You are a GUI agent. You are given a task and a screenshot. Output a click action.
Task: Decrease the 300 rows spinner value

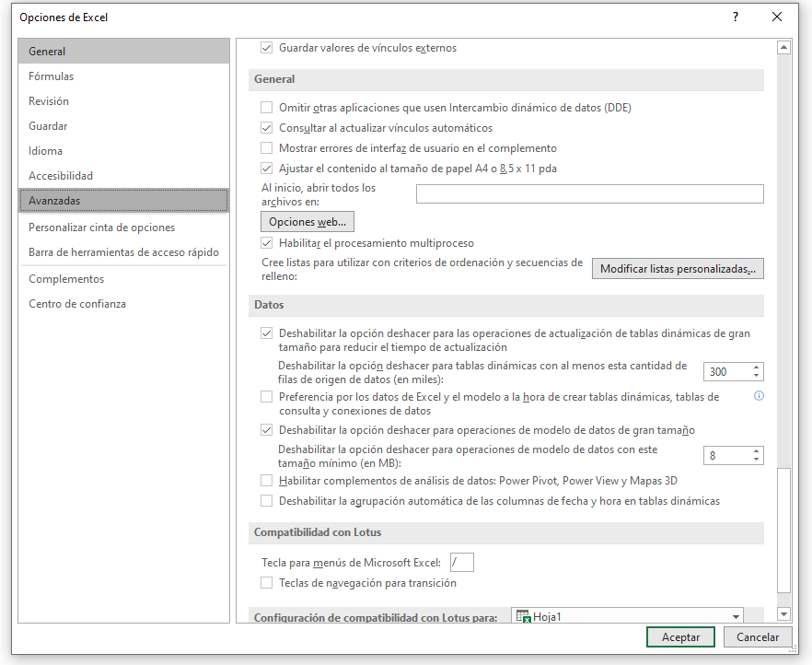(756, 376)
